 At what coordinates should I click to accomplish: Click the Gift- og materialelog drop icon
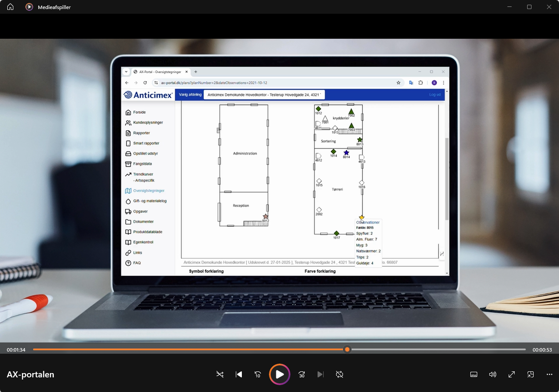coord(128,201)
